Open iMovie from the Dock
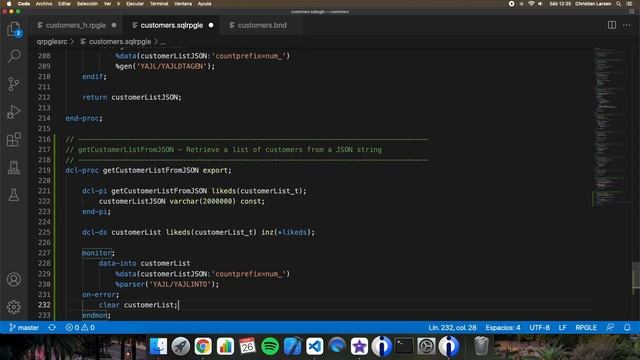The width and height of the screenshot is (640, 360). click(360, 346)
